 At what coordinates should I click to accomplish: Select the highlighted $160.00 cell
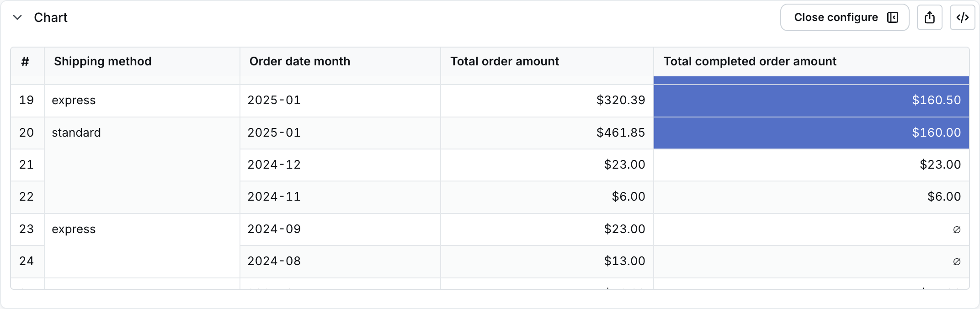click(x=811, y=133)
